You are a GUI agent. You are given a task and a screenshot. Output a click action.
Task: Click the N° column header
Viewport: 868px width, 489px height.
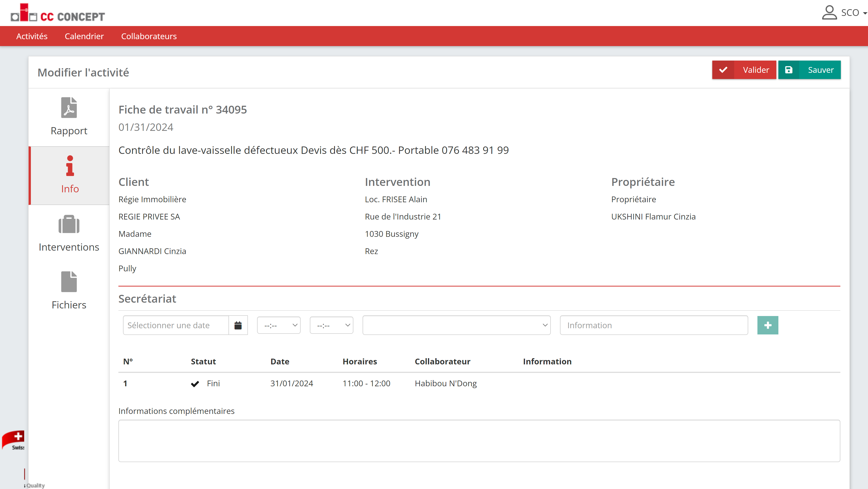click(128, 362)
